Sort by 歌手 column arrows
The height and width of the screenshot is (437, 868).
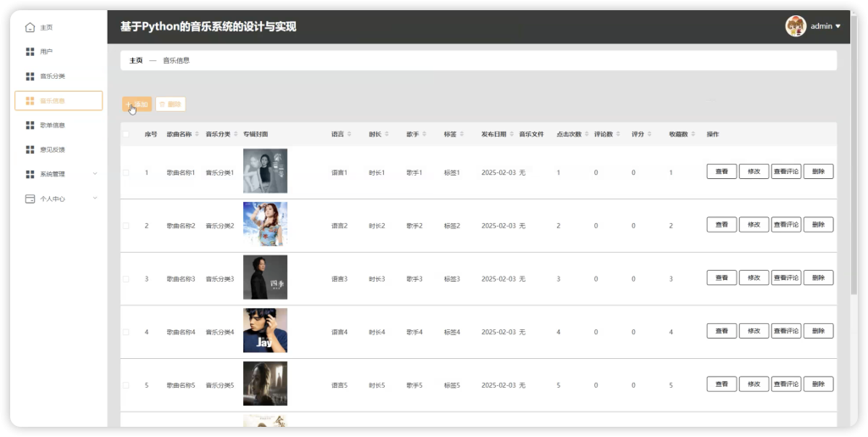pos(424,134)
